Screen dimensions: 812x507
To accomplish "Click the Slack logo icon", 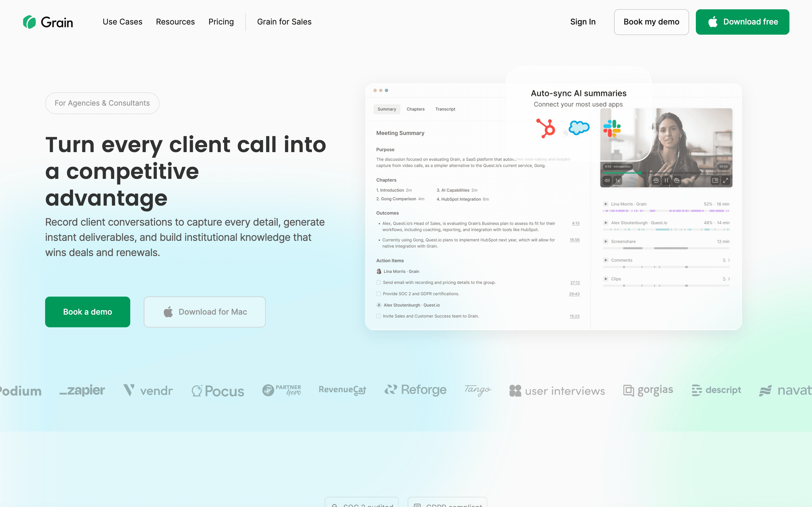I will pyautogui.click(x=612, y=129).
